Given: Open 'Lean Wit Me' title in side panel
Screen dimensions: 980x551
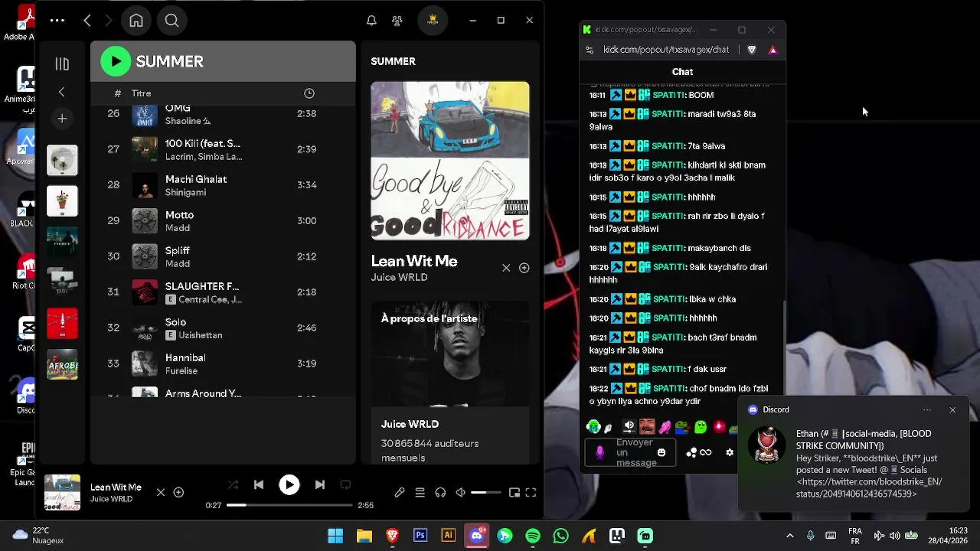Looking at the screenshot, I should (x=414, y=261).
